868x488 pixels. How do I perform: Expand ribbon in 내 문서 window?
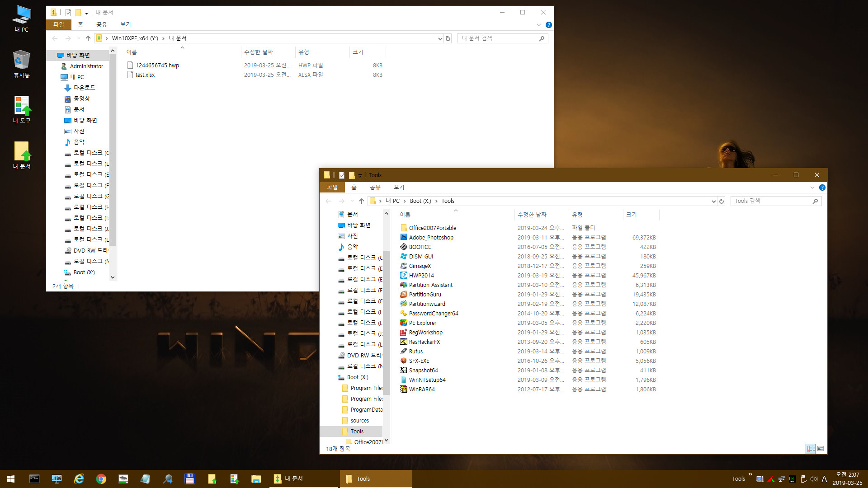point(539,25)
